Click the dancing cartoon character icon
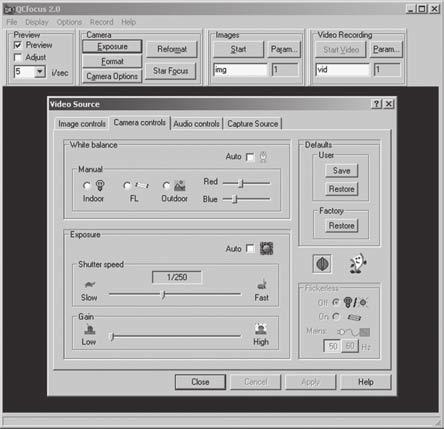 click(358, 264)
